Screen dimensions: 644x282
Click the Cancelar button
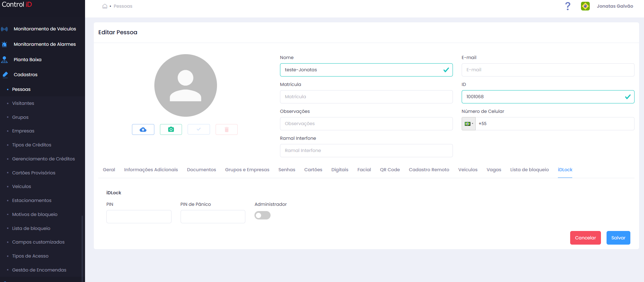point(585,238)
